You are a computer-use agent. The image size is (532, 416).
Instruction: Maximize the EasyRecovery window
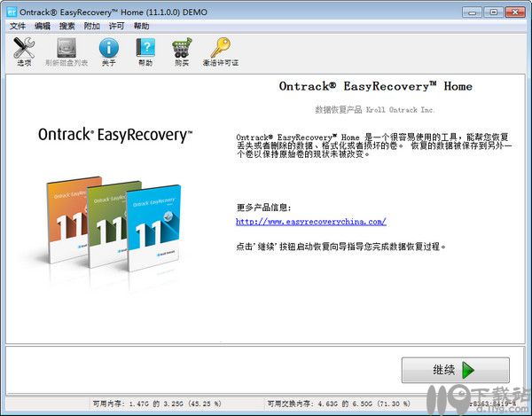pyautogui.click(x=494, y=12)
